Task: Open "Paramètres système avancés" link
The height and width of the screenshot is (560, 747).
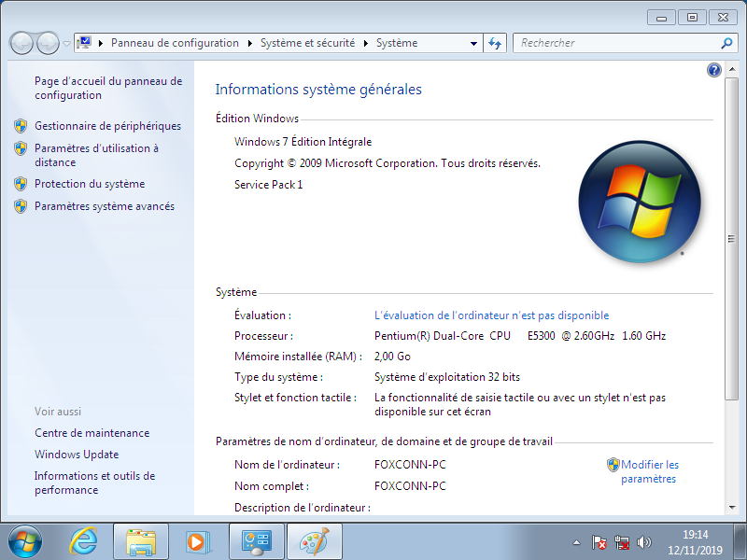Action: 104,206
